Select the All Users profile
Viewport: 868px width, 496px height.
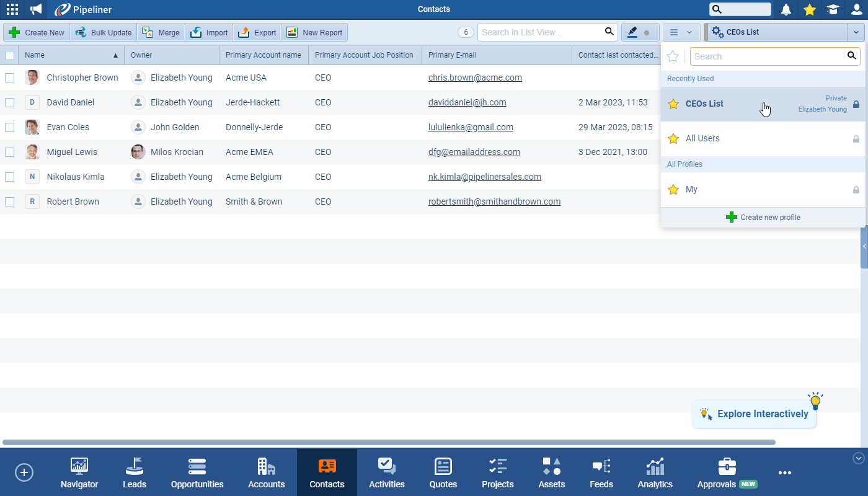click(702, 139)
